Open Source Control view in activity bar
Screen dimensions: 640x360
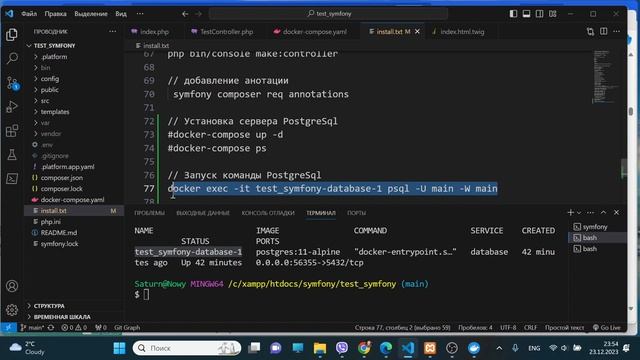point(12,82)
